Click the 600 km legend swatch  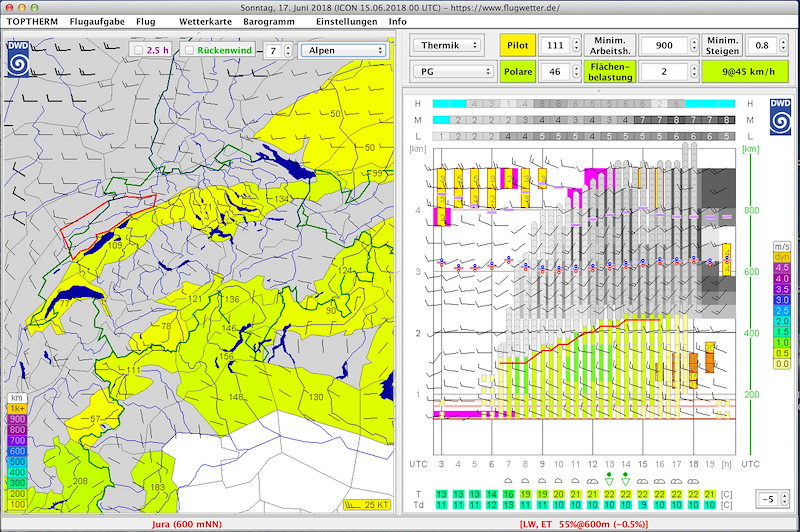16,451
